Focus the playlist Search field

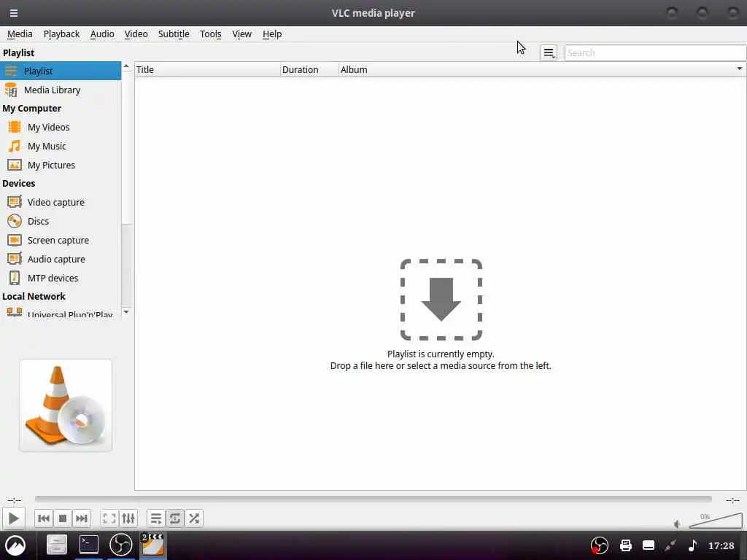[x=655, y=52]
